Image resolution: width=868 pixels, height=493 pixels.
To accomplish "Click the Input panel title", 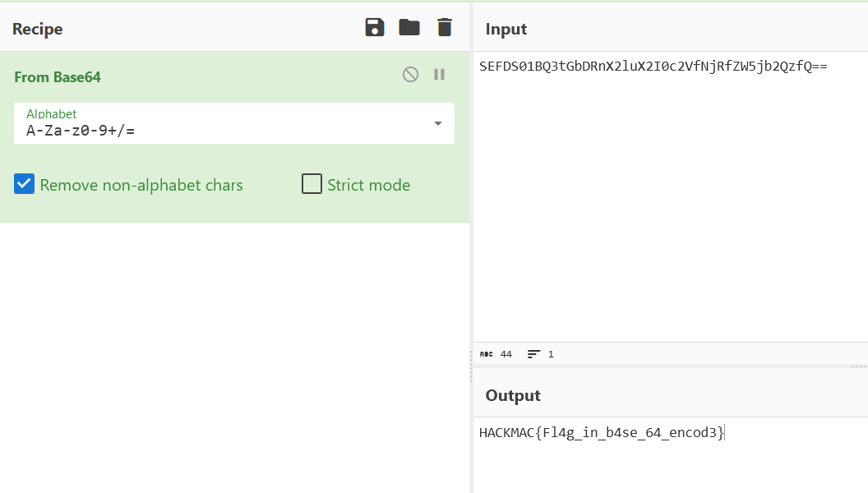I will coord(506,30).
